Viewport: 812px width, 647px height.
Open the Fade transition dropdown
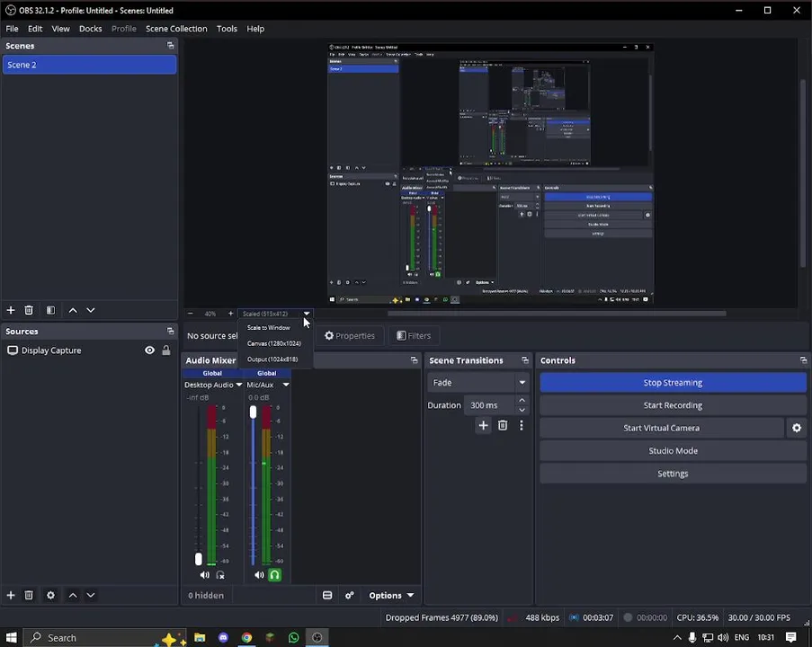(478, 383)
